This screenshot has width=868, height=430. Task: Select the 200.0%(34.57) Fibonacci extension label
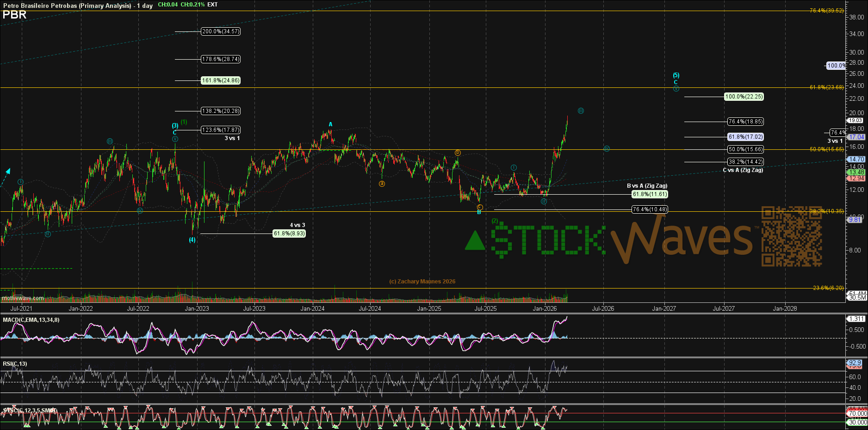coord(221,31)
